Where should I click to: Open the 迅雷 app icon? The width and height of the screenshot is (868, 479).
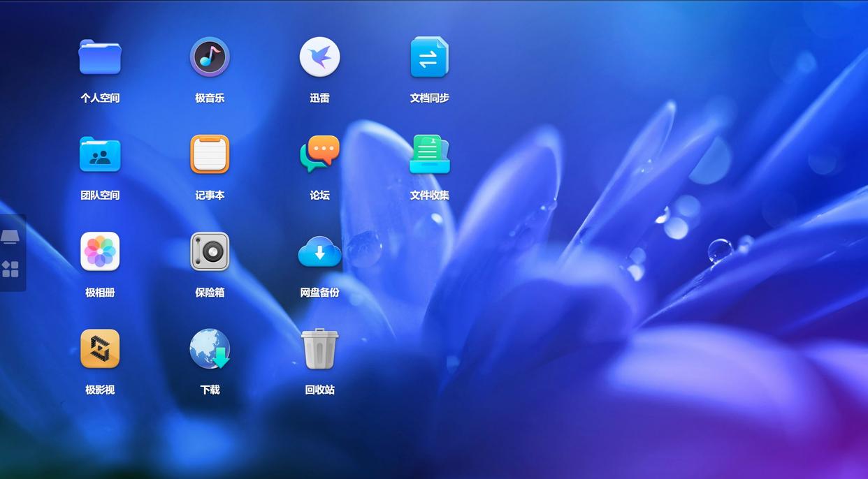[x=319, y=57]
